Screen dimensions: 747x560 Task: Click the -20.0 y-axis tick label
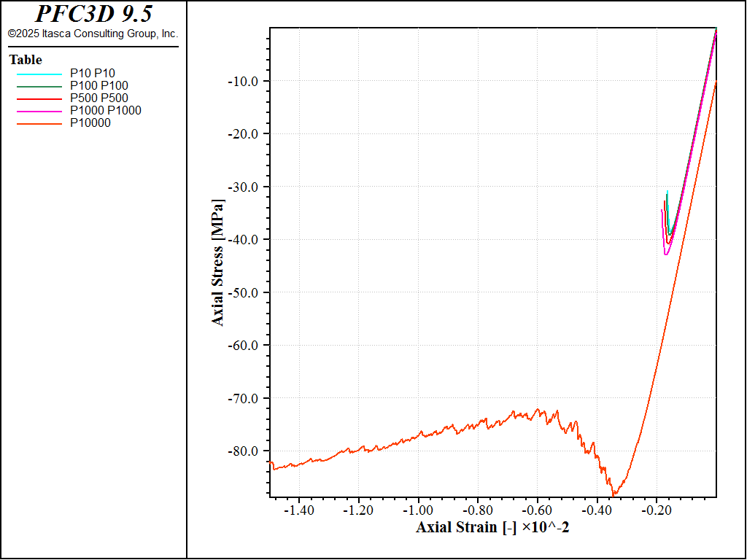coord(243,134)
